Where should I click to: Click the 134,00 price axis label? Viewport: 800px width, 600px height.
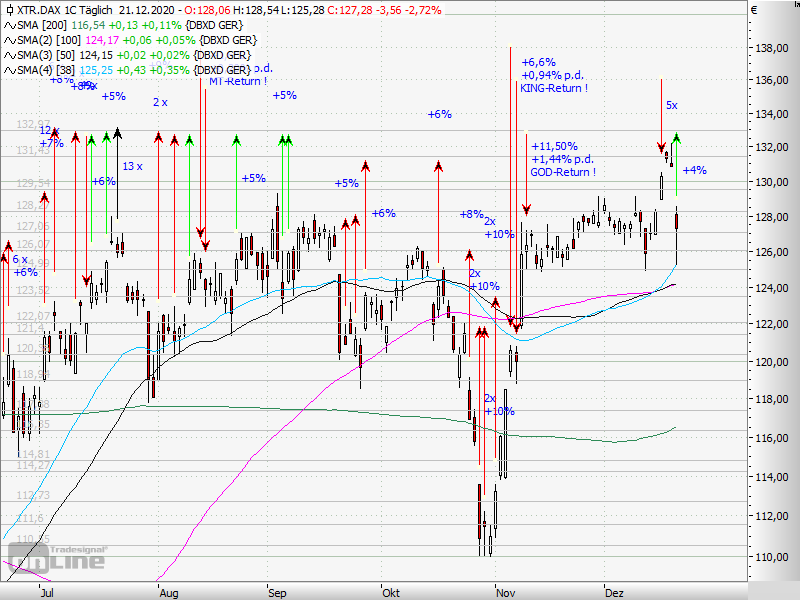click(x=772, y=114)
